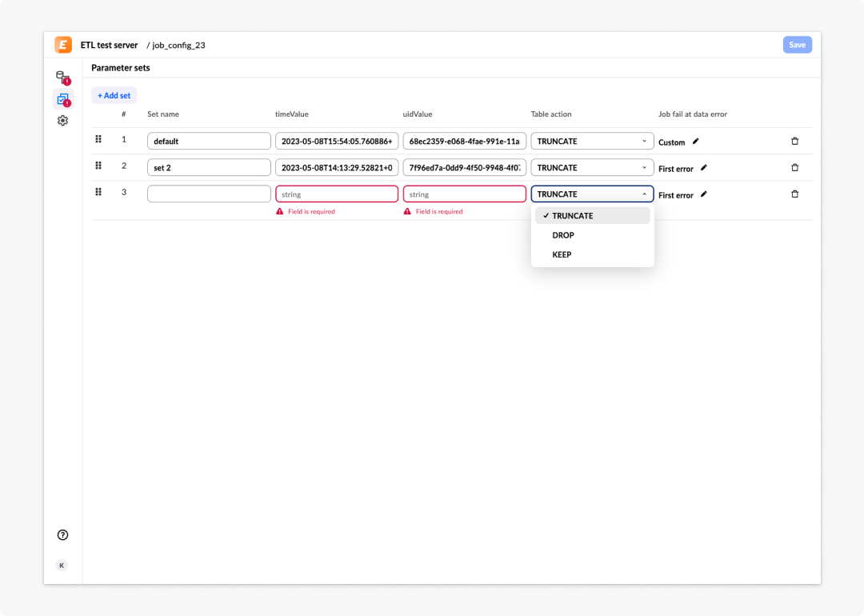Image resolution: width=864 pixels, height=616 pixels.
Task: Click the timeValue column header
Action: [291, 114]
